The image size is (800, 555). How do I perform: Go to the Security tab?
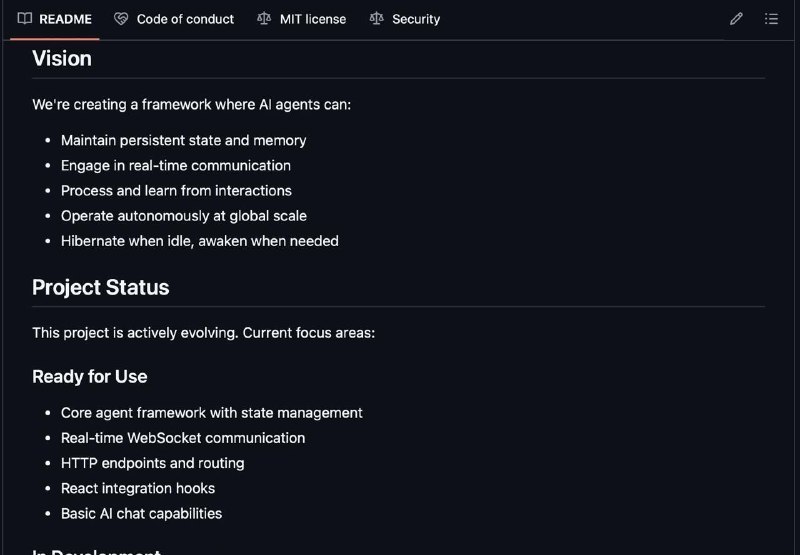pyautogui.click(x=405, y=19)
